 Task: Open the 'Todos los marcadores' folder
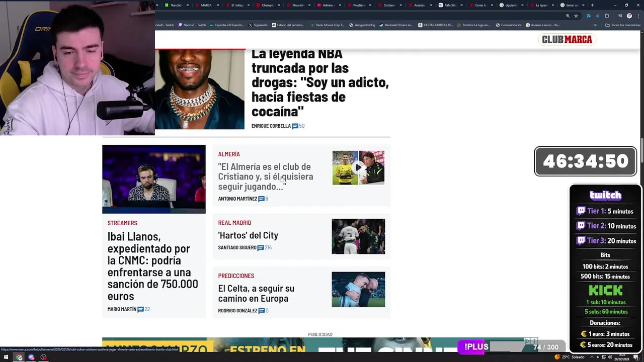click(x=623, y=25)
